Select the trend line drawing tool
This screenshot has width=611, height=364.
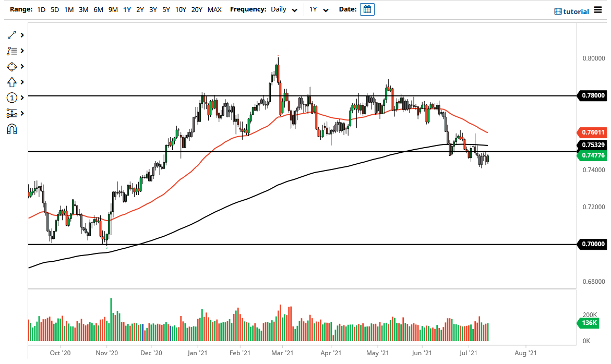12,35
